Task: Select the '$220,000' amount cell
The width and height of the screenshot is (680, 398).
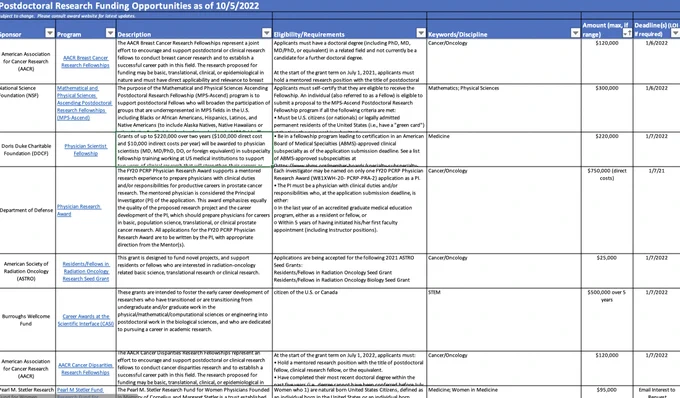Action: [607, 150]
